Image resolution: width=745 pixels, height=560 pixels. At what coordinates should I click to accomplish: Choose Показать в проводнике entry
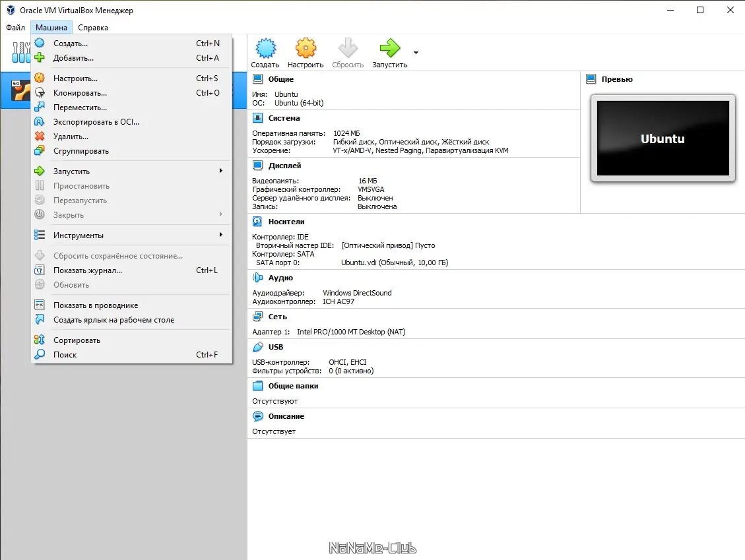click(x=131, y=305)
